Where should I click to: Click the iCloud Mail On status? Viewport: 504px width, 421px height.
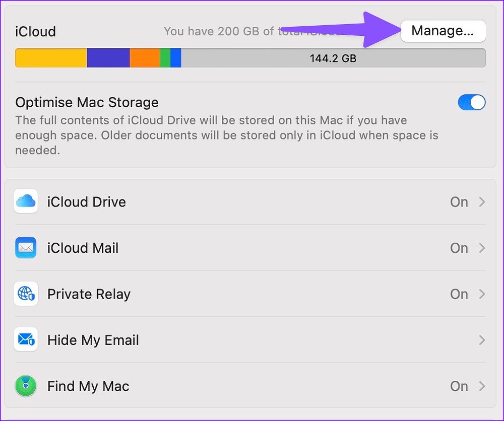pyautogui.click(x=459, y=248)
